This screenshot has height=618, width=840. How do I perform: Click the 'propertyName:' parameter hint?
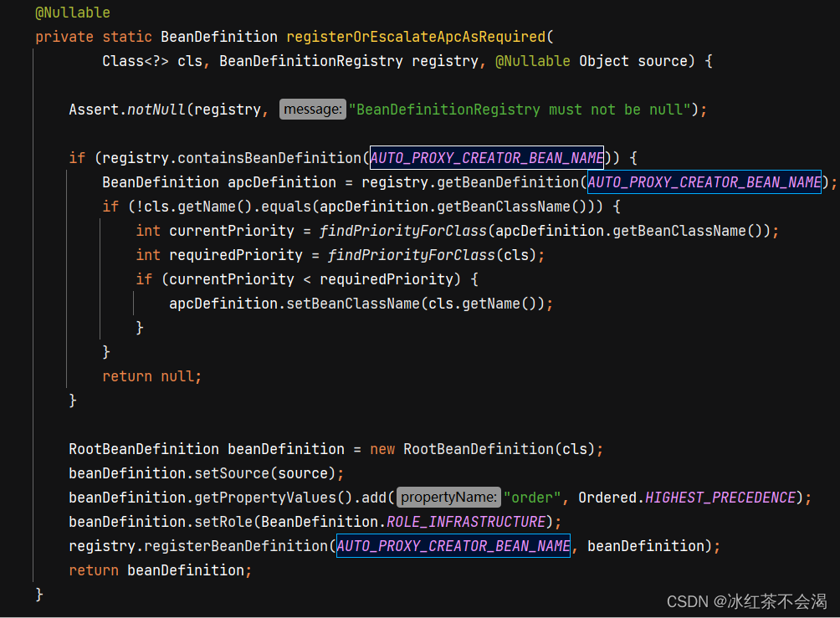448,497
